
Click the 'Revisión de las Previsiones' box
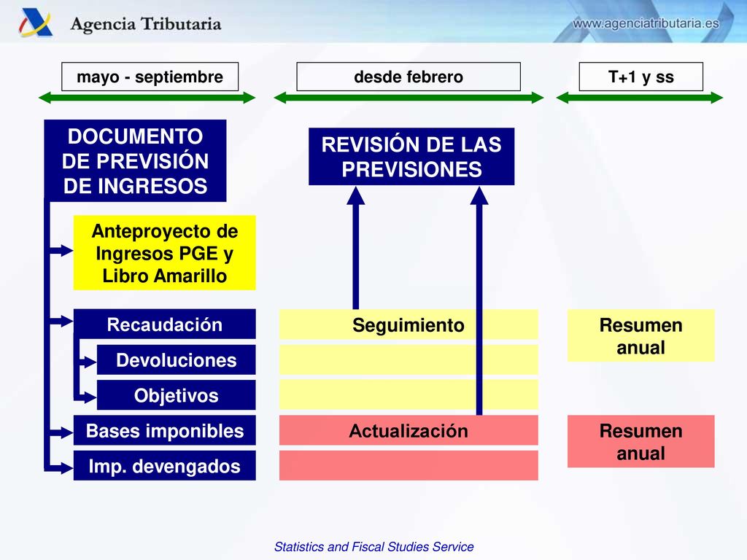[411, 157]
